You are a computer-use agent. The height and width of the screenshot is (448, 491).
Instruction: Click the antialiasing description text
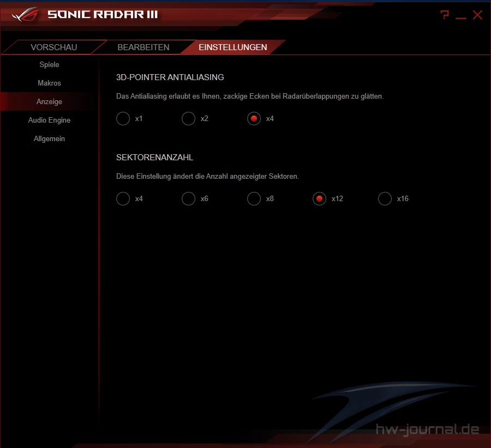coord(250,96)
